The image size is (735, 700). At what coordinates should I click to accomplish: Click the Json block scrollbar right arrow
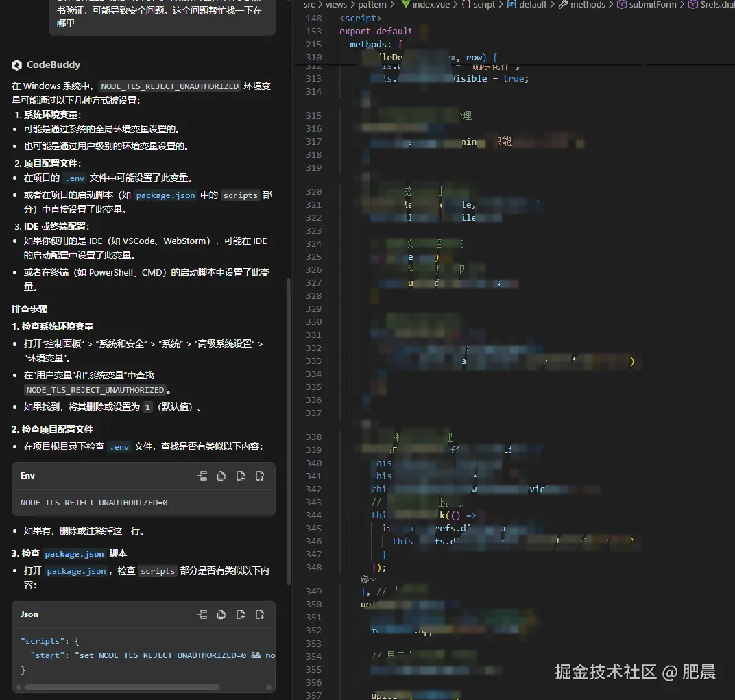(x=269, y=688)
